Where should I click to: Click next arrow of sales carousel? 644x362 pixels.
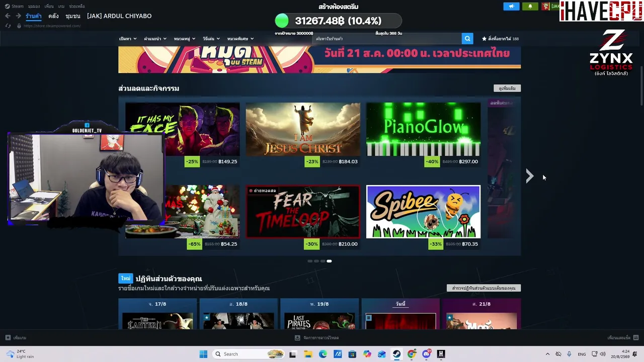point(529,176)
